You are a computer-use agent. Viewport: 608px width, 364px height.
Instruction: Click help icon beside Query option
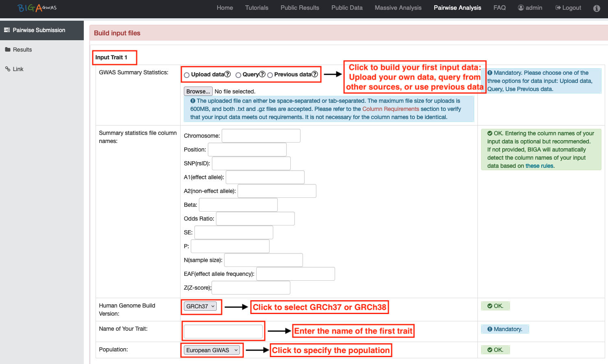tap(262, 74)
